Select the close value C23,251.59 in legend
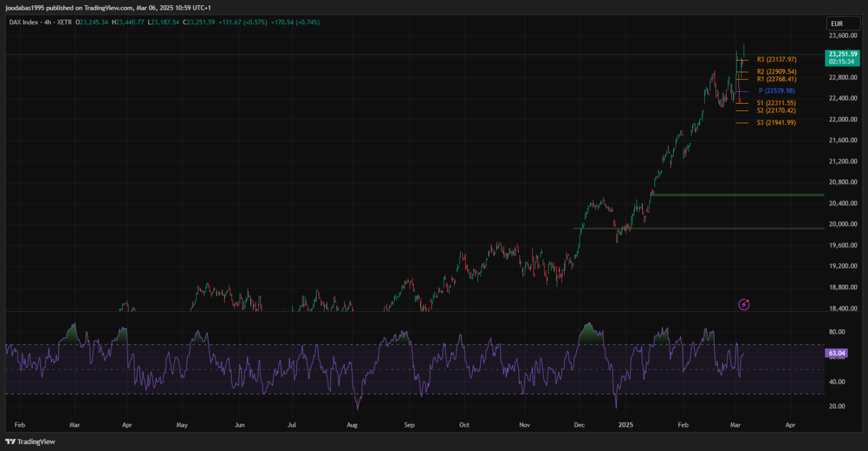This screenshot has height=451, width=868. (x=199, y=22)
